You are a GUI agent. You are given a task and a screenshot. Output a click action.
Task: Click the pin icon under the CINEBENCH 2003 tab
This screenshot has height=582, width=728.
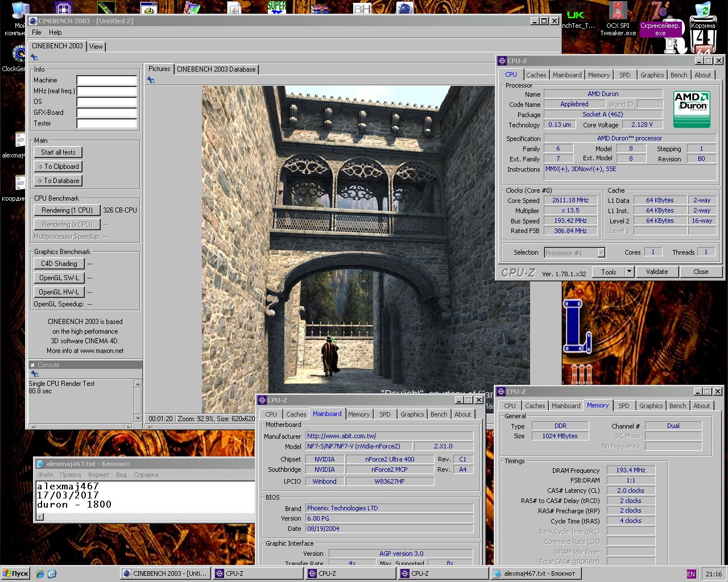(34, 57)
